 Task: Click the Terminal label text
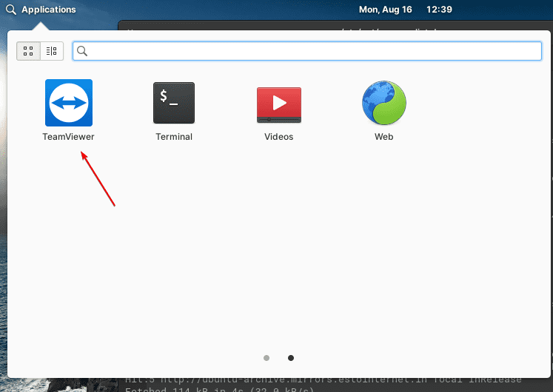click(x=174, y=137)
